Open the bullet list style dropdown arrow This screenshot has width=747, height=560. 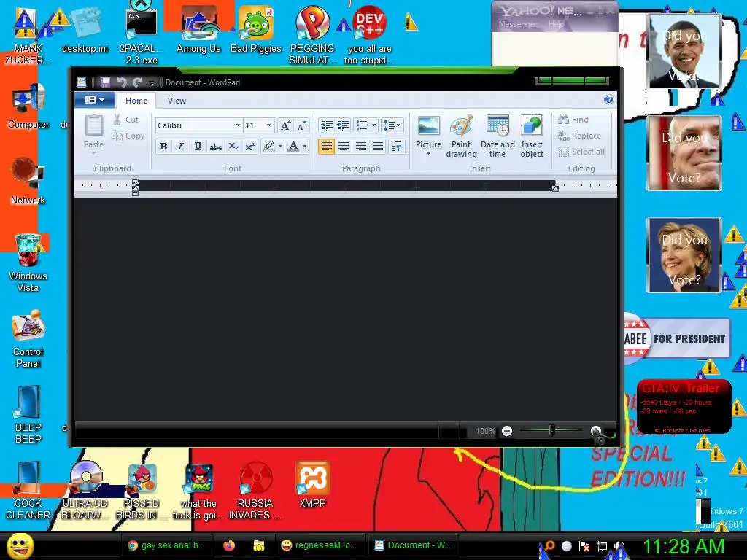point(373,125)
